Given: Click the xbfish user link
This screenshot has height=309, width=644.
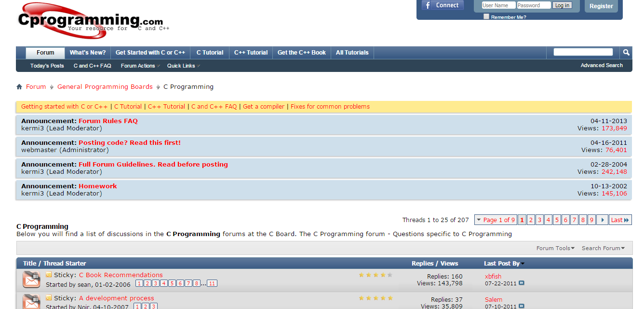Looking at the screenshot, I should pyautogui.click(x=493, y=277).
